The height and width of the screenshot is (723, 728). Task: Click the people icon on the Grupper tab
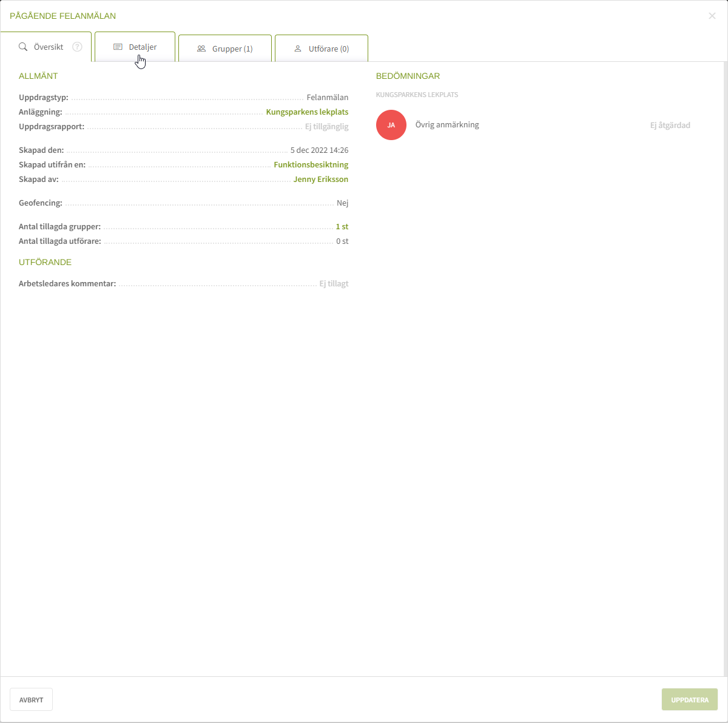tap(201, 49)
